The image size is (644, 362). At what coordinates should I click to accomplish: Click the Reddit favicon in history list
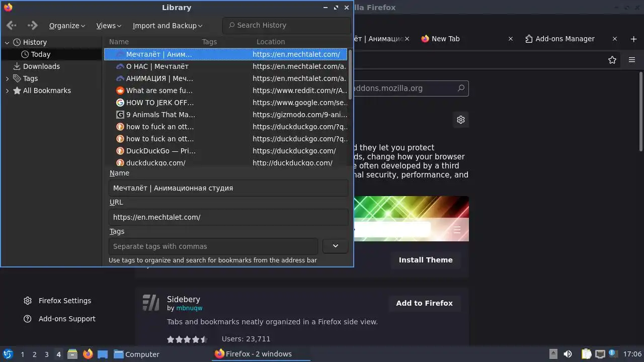click(120, 90)
